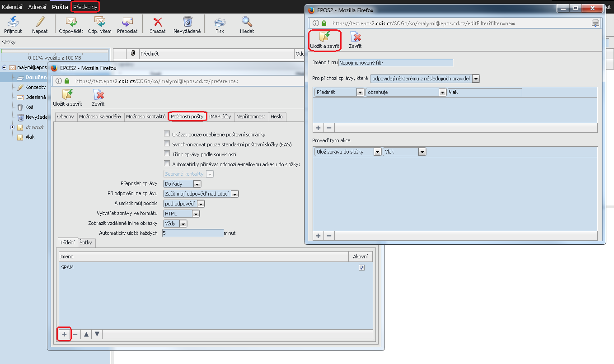The height and width of the screenshot is (364, 614).
Task: Select the Koš folder
Action: click(29, 107)
